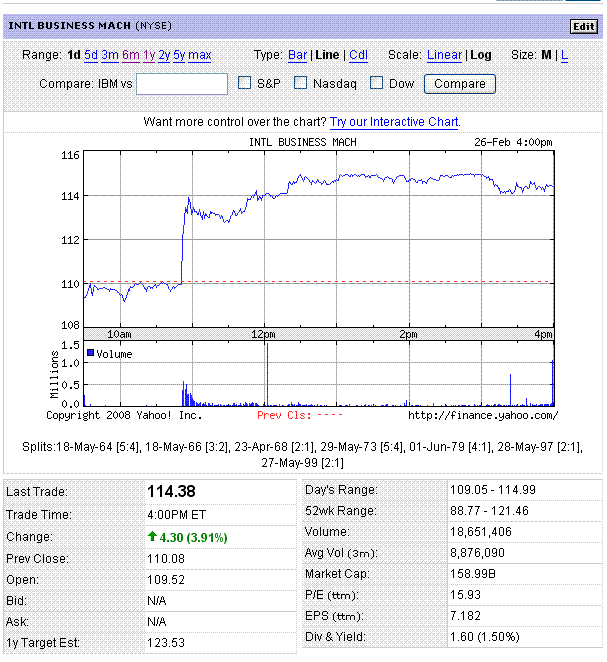Focus the IBM vs compare input

pyautogui.click(x=182, y=84)
